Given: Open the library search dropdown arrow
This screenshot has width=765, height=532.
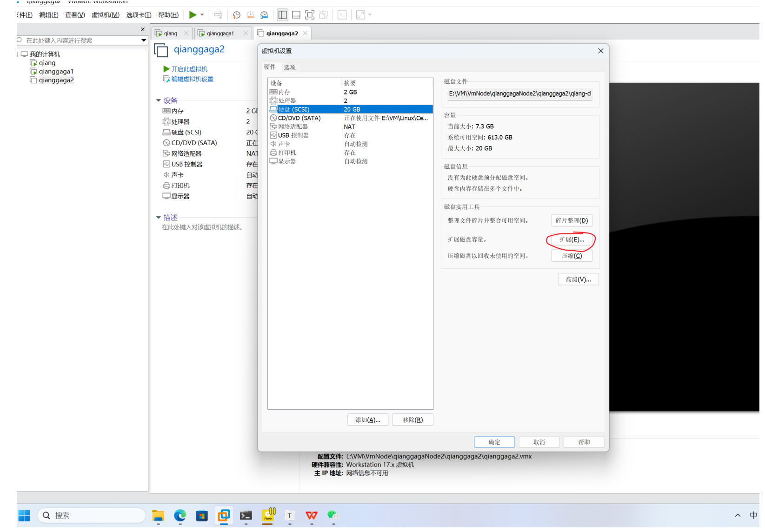Looking at the screenshot, I should pos(144,40).
